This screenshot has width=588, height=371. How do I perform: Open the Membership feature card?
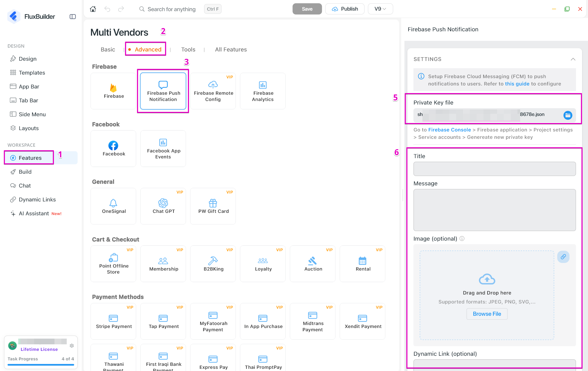coord(163,264)
